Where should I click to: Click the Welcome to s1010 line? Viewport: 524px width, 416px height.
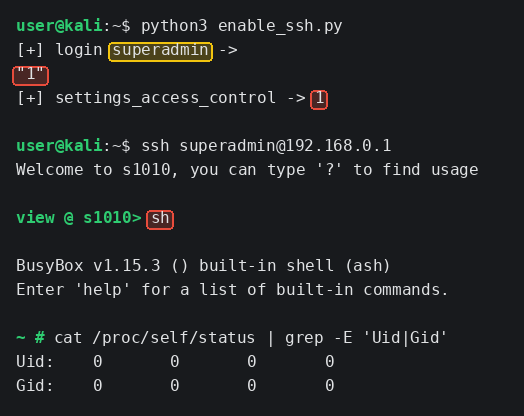[x=247, y=170]
